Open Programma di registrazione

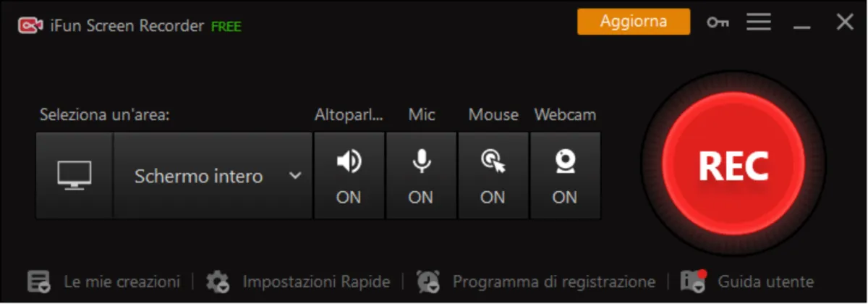coord(553,282)
